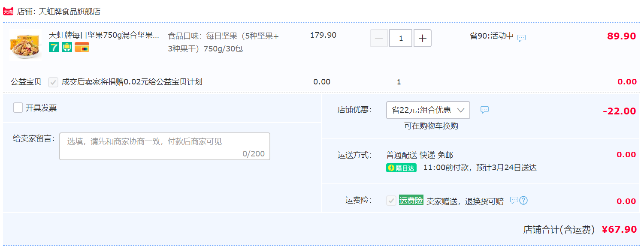Toggle the 运费险 shipping insurance checkbox
644x246 pixels.
click(391, 201)
